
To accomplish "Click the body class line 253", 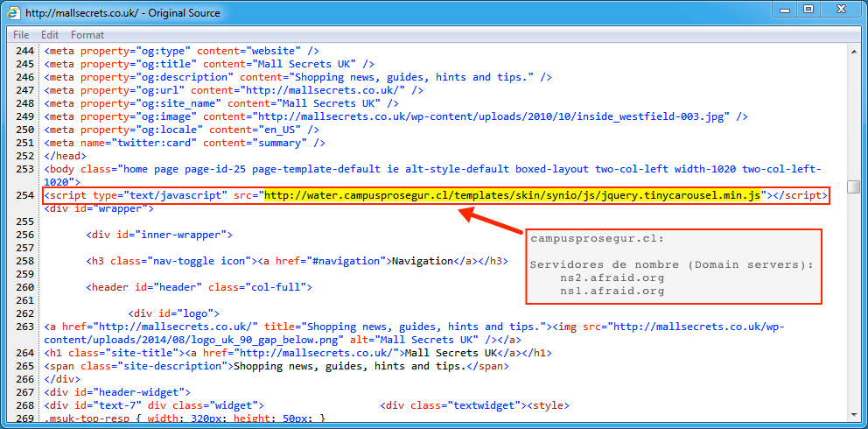I will point(432,175).
